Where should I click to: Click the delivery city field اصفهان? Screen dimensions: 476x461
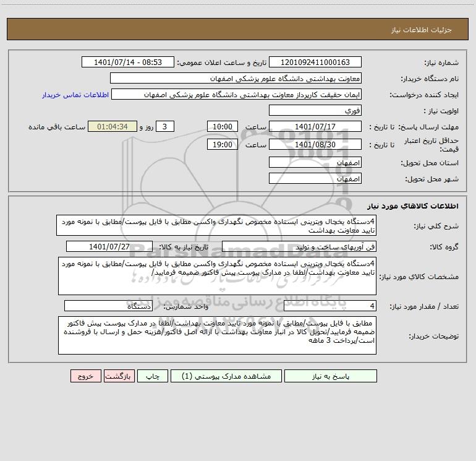click(x=315, y=178)
